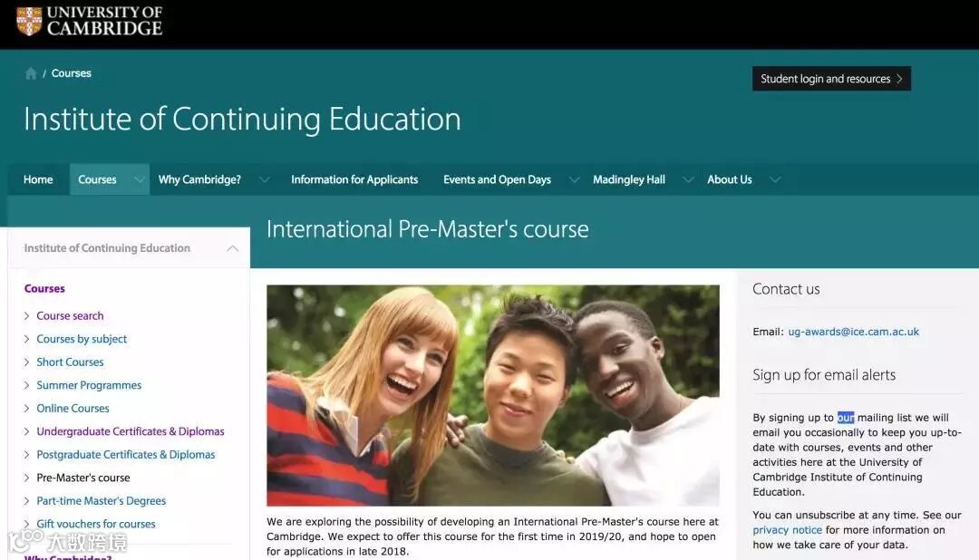Open About Us menu item
979x560 pixels.
729,179
